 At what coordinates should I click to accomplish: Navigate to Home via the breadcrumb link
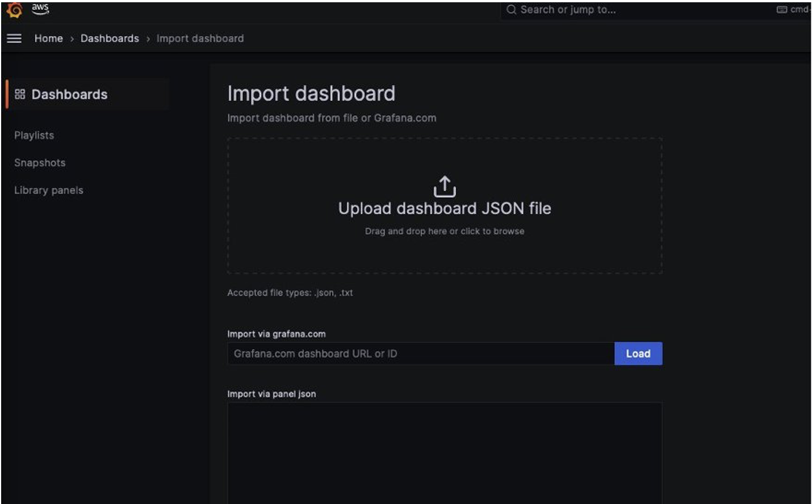pyautogui.click(x=48, y=38)
